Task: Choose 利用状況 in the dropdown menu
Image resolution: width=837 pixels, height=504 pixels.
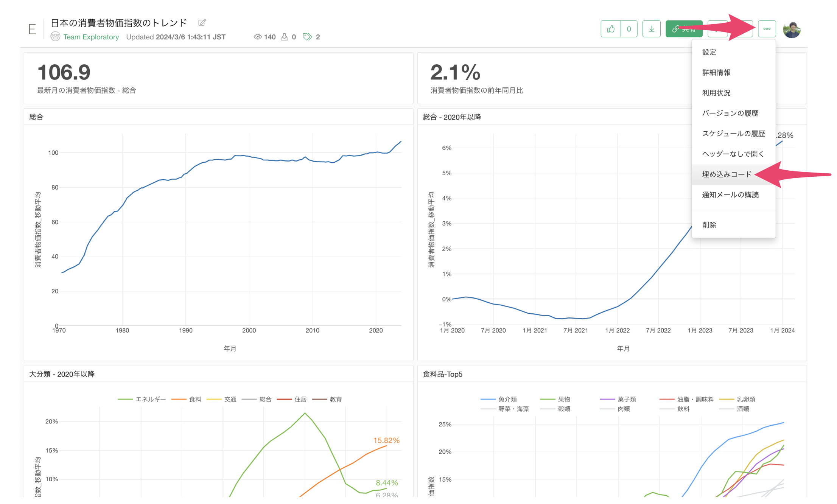Action: [x=733, y=93]
